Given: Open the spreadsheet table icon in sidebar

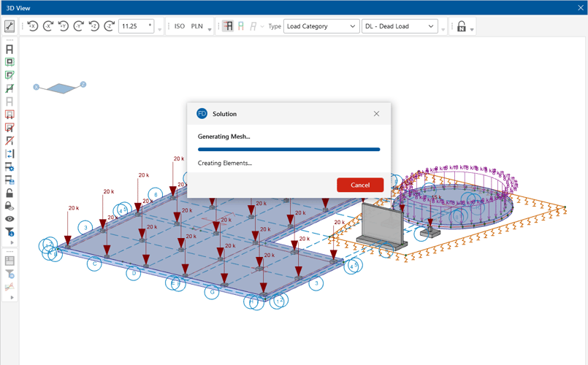Looking at the screenshot, I should pos(9,260).
